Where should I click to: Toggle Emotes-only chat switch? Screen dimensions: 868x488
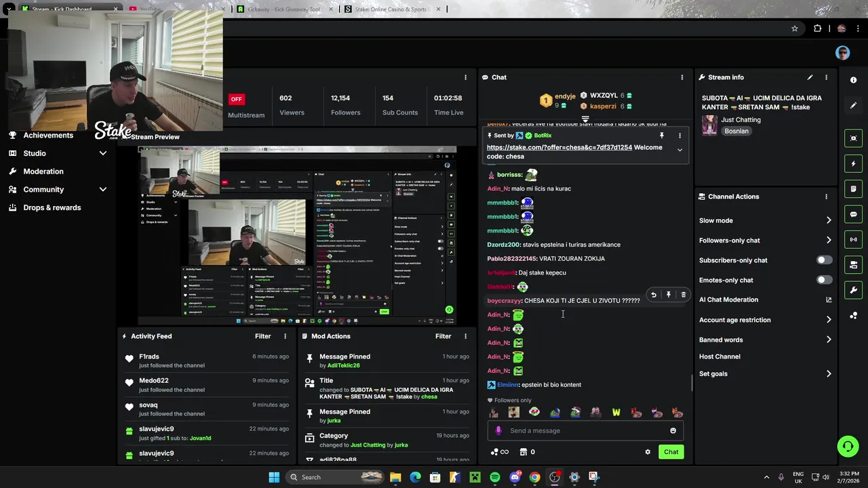(x=824, y=280)
